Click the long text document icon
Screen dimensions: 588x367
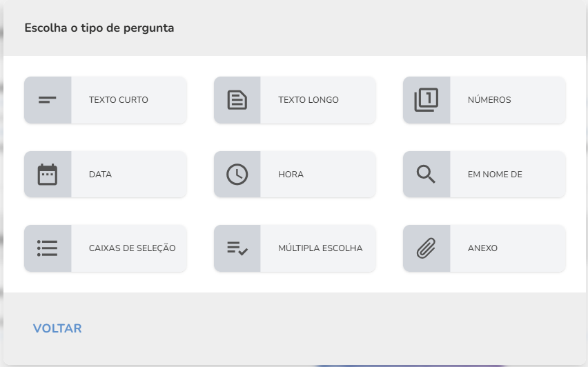[x=237, y=100]
